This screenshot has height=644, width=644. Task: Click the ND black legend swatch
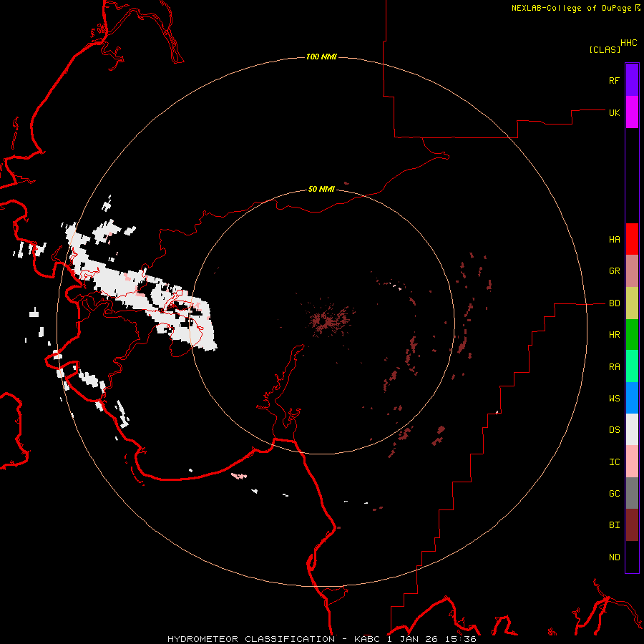click(632, 557)
